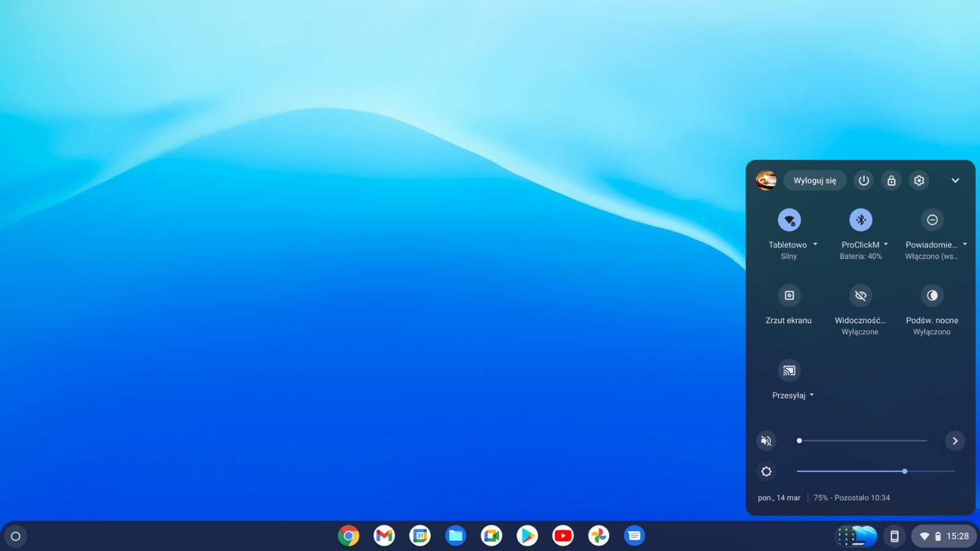This screenshot has height=551, width=980.
Task: Open Google Play Store
Action: (x=527, y=536)
